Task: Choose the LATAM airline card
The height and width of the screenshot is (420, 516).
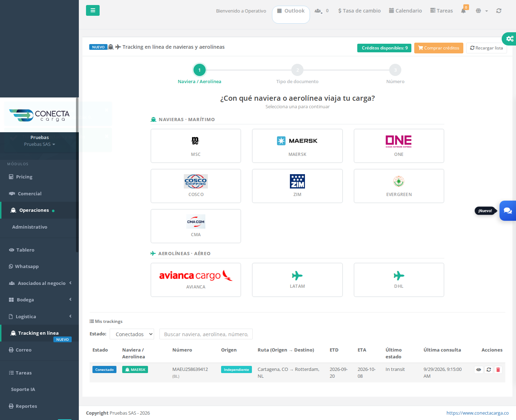Action: tap(297, 280)
